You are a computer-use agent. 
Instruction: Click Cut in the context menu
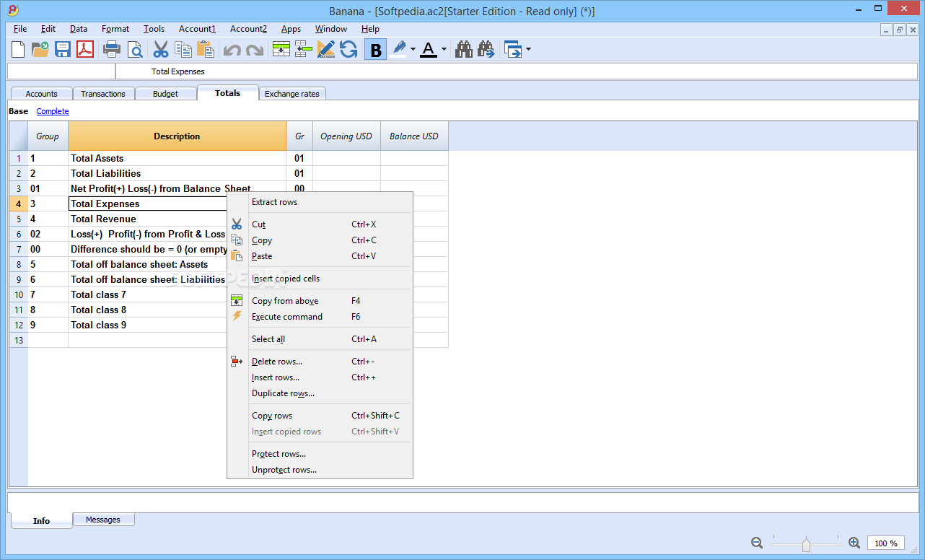point(320,224)
